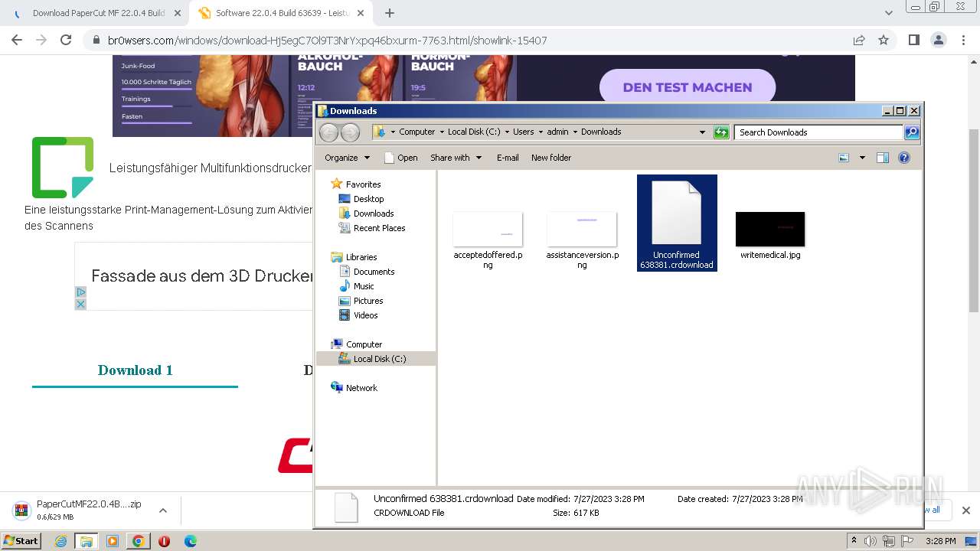The image size is (980, 551).
Task: Click DEN TEST MACHEN button in ad
Action: [x=687, y=87]
